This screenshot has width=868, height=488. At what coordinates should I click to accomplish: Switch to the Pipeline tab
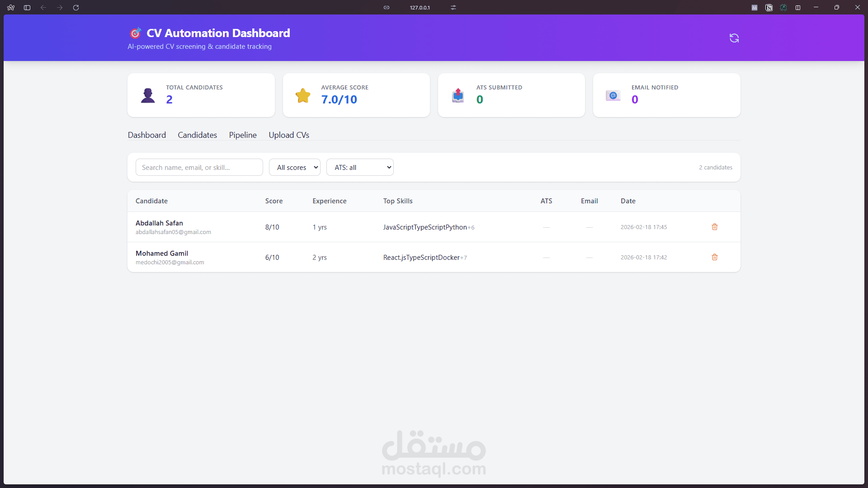point(243,135)
